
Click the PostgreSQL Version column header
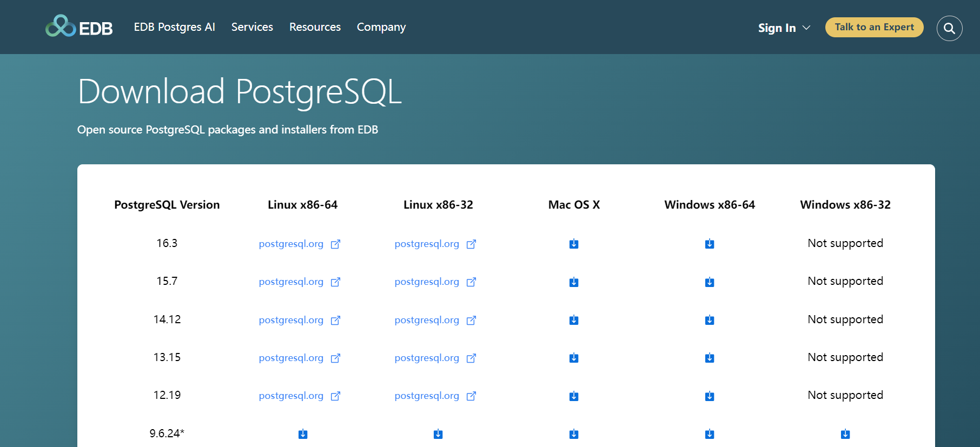coord(167,205)
